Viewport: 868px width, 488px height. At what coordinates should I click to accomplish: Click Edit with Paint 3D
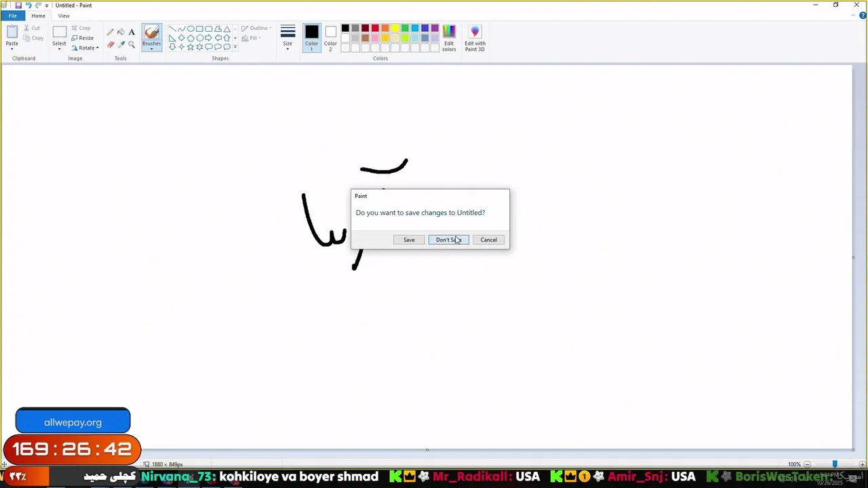(x=475, y=38)
